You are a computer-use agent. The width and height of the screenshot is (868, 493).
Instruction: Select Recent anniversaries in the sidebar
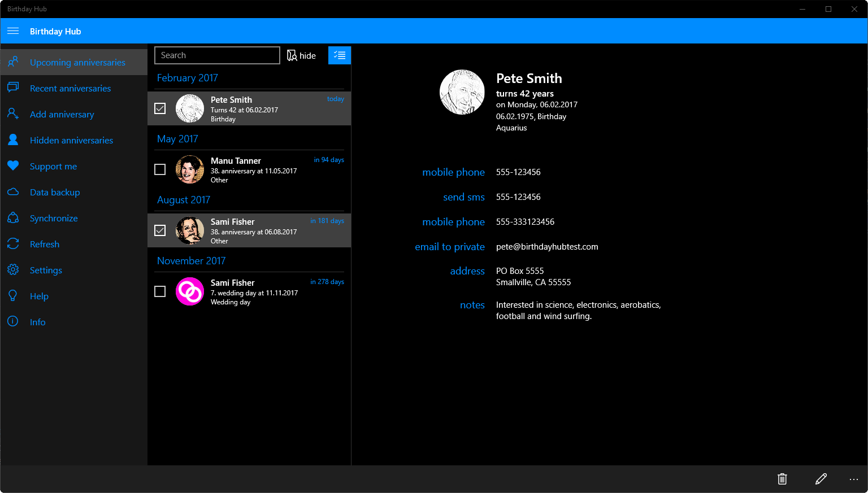point(70,88)
